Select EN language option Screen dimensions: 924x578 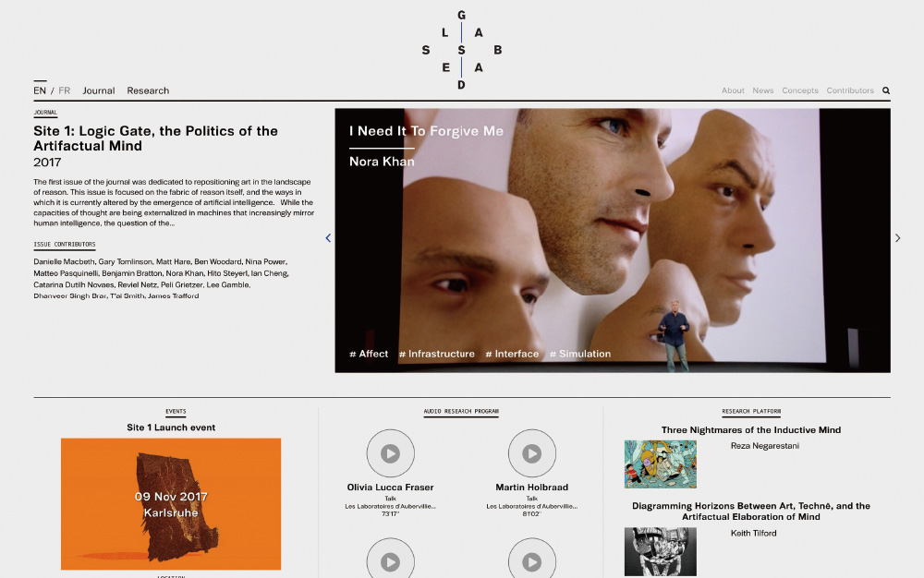point(40,90)
